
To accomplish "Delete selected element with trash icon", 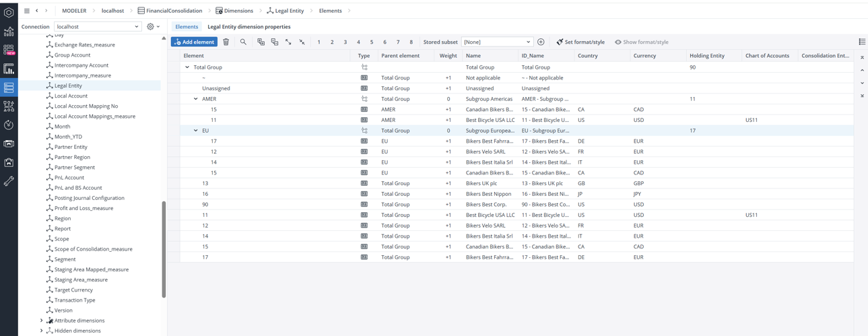I will coord(226,42).
